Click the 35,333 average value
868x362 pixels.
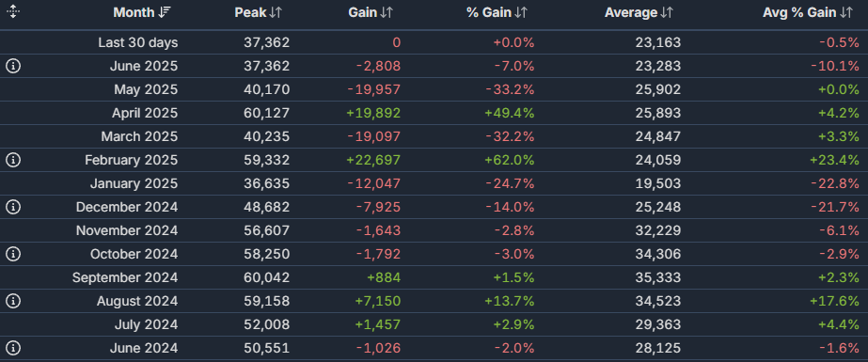(658, 277)
